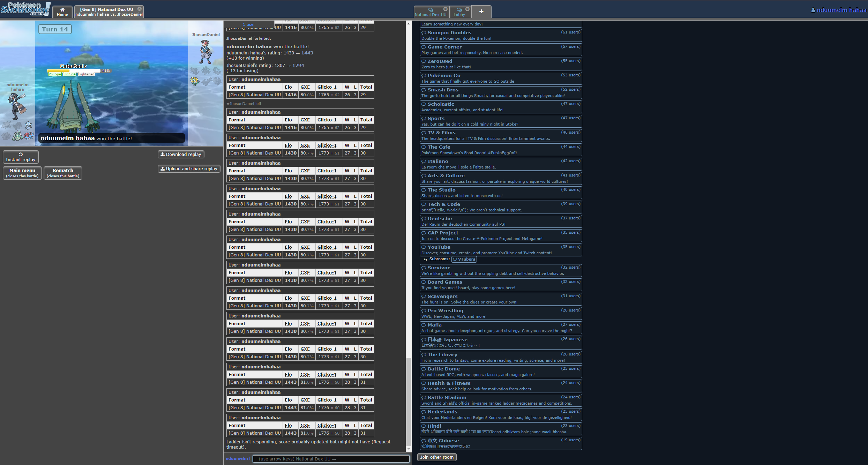868x465 pixels.
Task: Request a Rematch
Action: (63, 173)
